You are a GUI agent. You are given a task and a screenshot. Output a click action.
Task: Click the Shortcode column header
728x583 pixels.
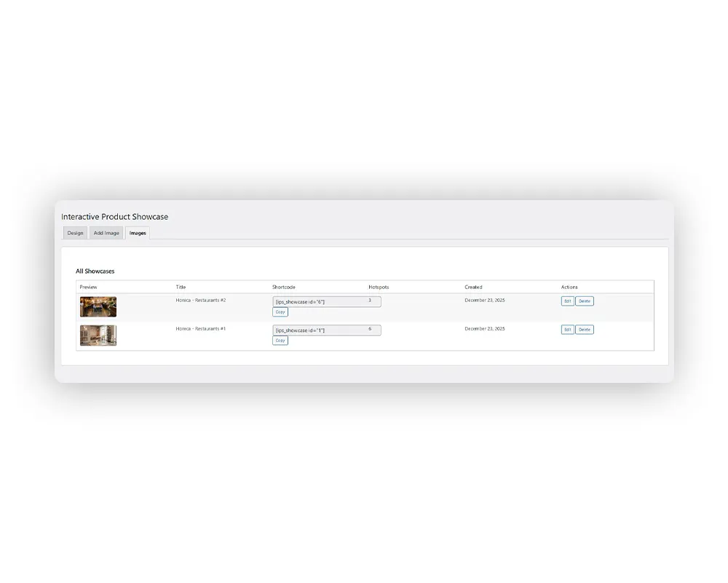(284, 287)
